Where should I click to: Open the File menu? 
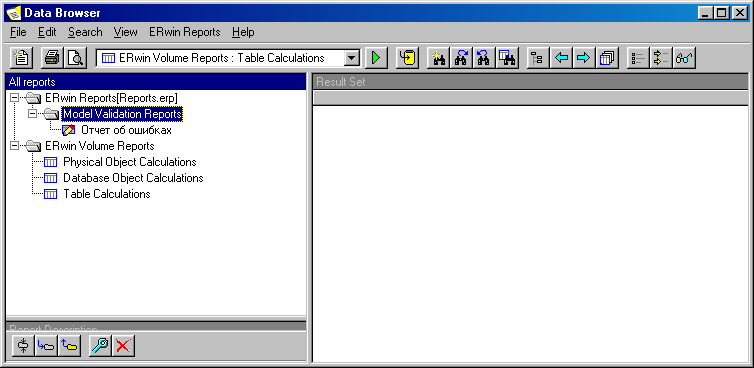(x=18, y=32)
